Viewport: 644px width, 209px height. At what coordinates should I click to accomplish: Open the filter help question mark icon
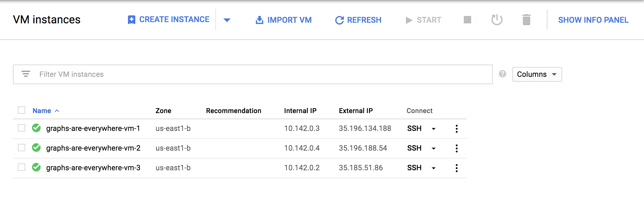pos(503,74)
